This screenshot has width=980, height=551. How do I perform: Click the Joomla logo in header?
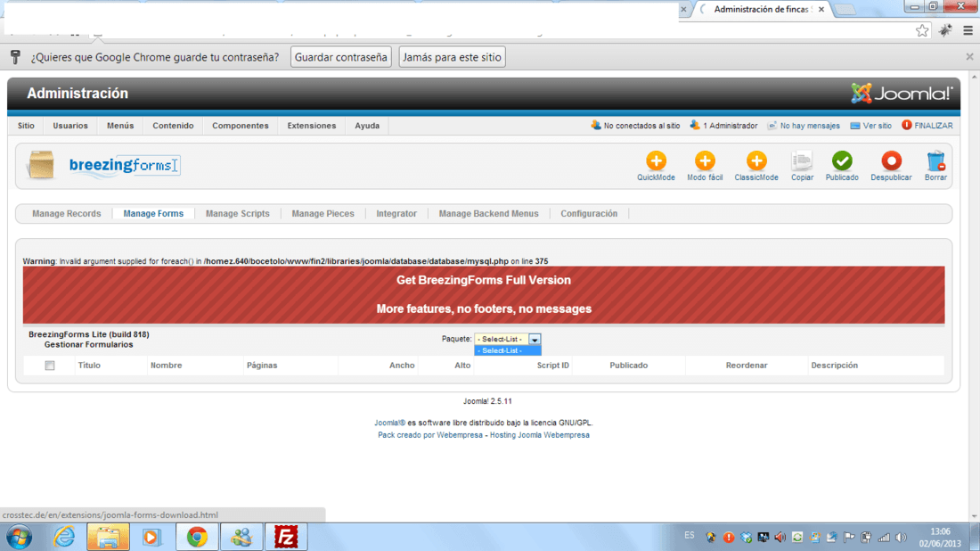[902, 94]
